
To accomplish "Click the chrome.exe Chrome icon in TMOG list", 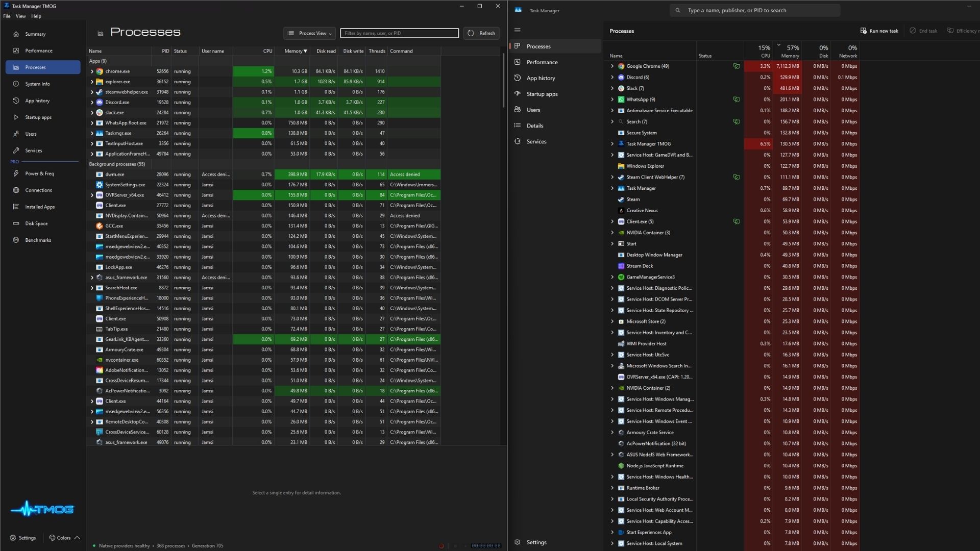I will pos(100,71).
